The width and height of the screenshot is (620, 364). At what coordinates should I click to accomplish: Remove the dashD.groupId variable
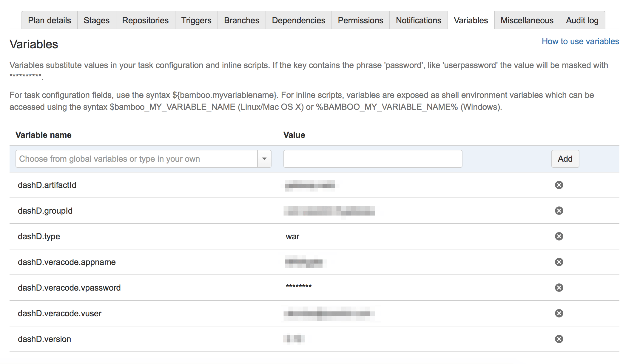pos(559,211)
